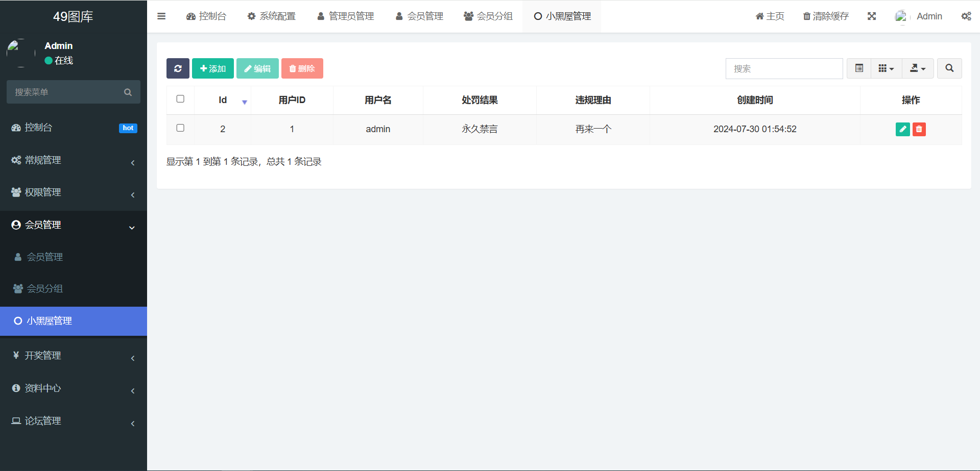Screen dimensions: 980x471
Task: Click the sidebar menu search magnifier icon
Action: tap(128, 92)
